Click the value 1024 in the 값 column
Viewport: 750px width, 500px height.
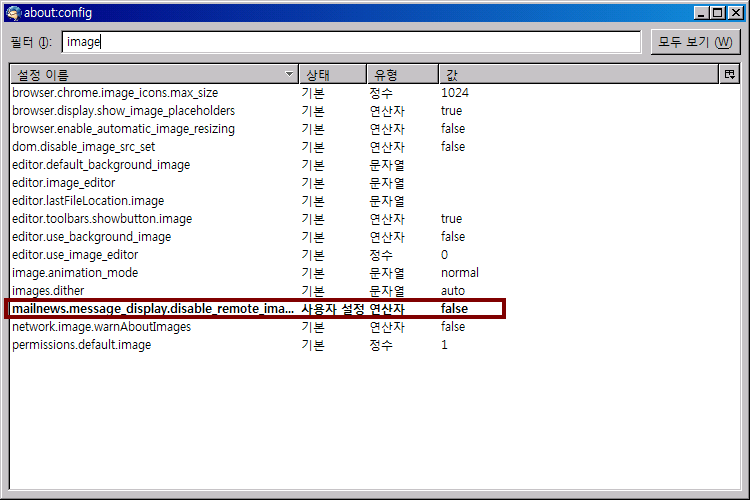455,93
